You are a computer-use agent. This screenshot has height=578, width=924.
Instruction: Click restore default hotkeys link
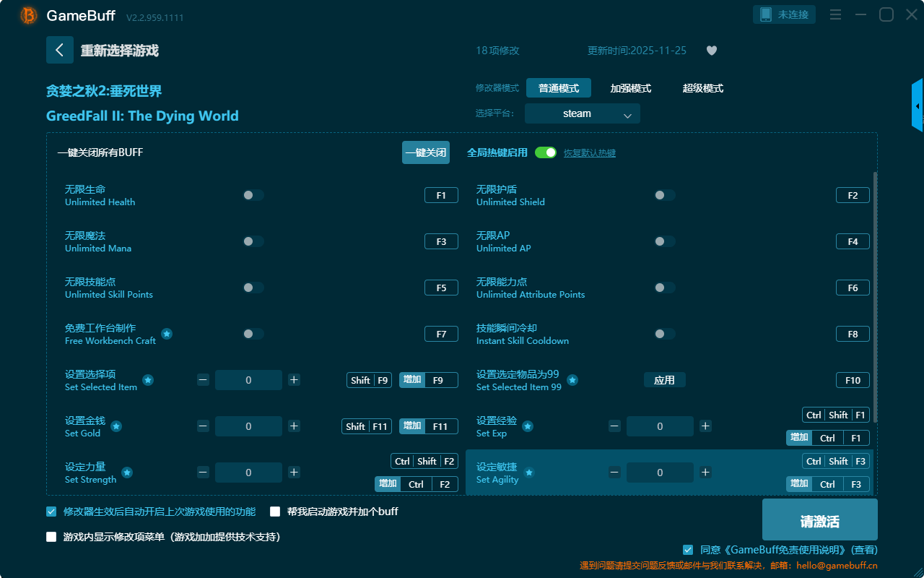(590, 153)
